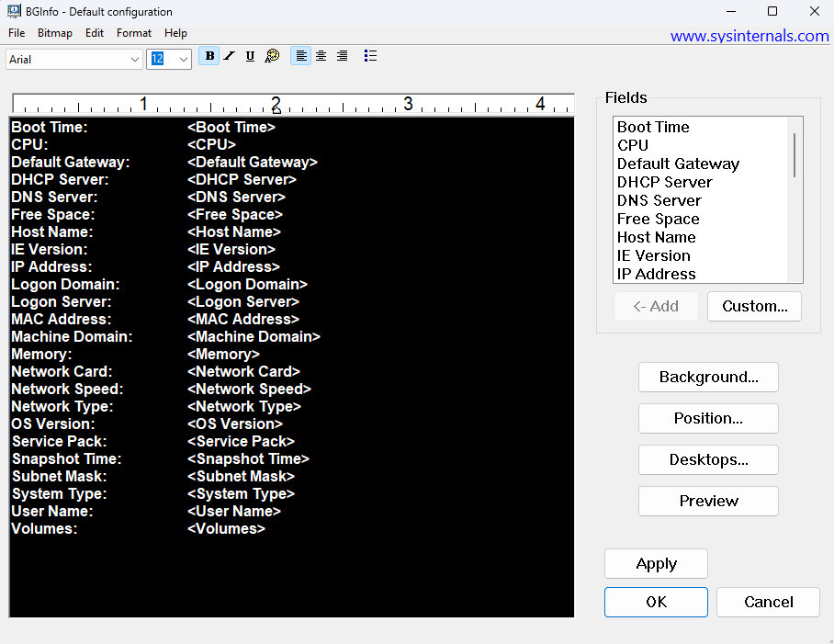The height and width of the screenshot is (644, 834).
Task: Toggle italic formatting button
Action: click(x=230, y=56)
